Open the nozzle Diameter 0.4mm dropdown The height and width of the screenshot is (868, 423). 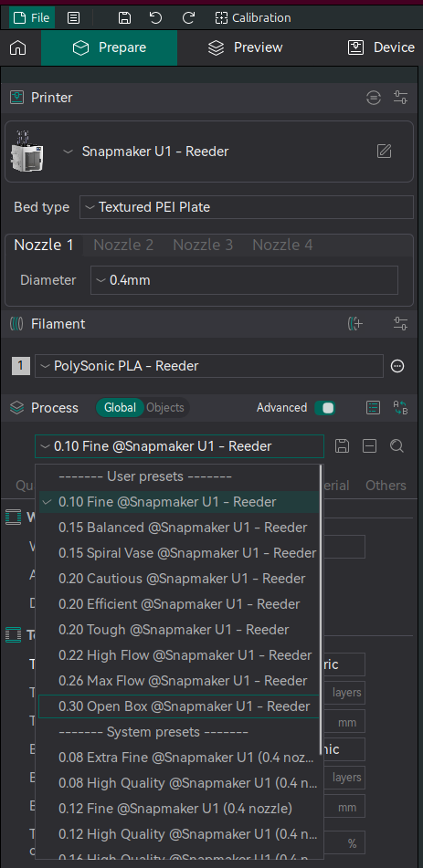click(244, 280)
